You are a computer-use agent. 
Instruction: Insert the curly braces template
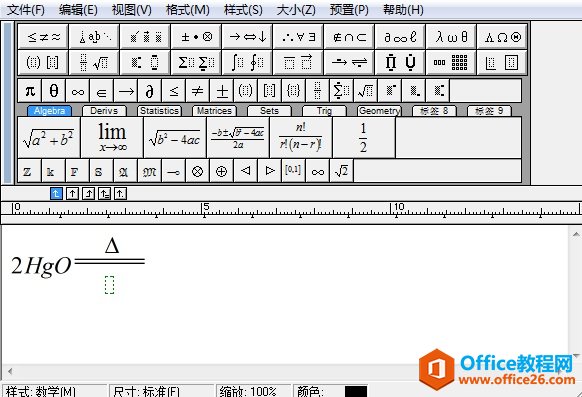point(293,91)
